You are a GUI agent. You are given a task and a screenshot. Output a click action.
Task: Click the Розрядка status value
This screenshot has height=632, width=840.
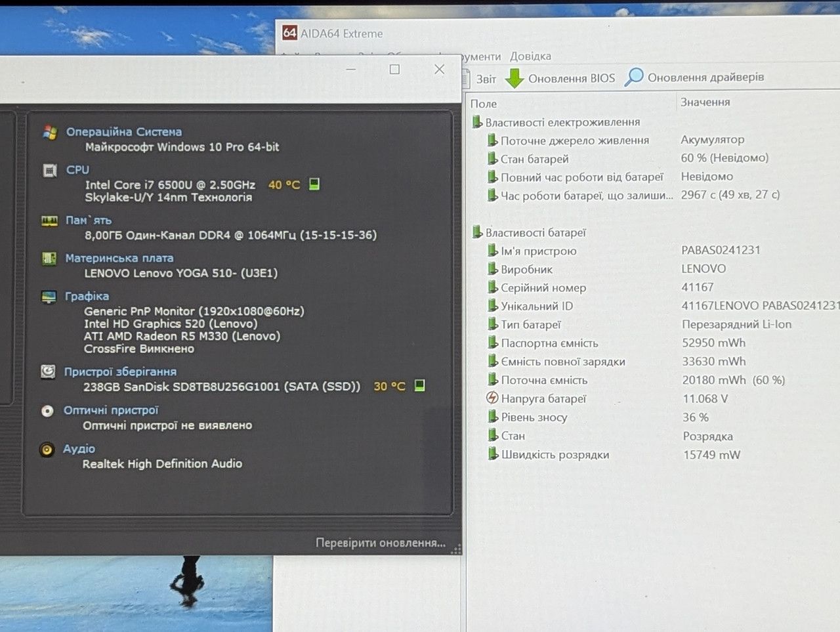[x=708, y=436]
